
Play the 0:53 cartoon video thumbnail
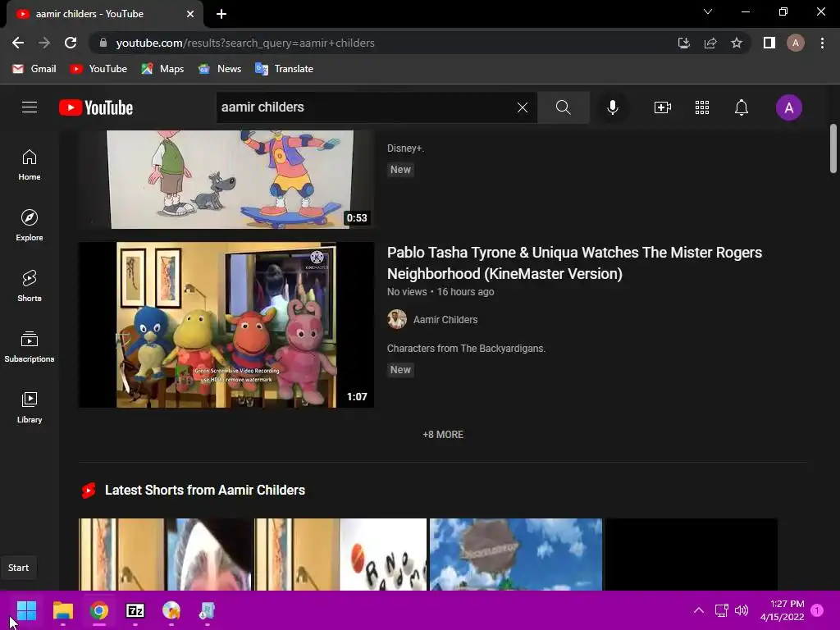226,180
